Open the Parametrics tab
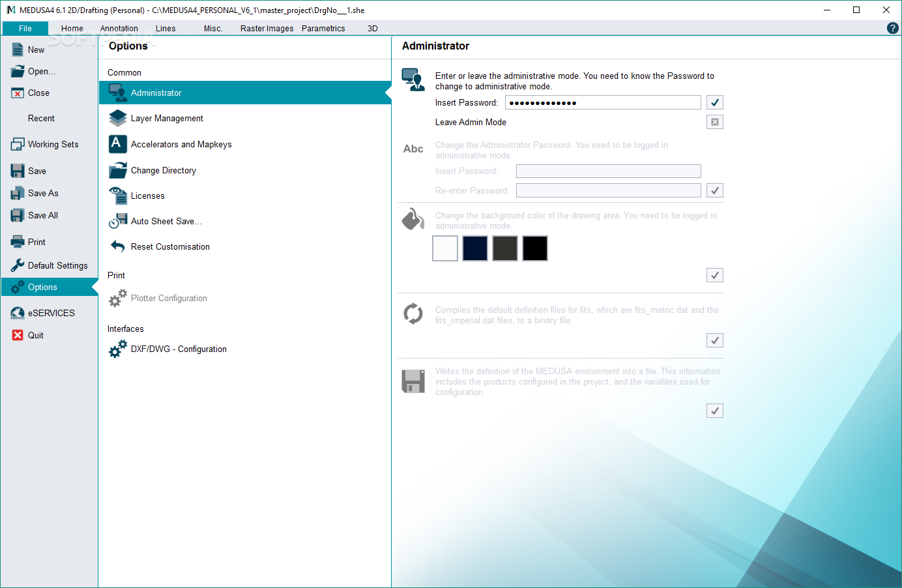This screenshot has width=902, height=588. click(323, 29)
